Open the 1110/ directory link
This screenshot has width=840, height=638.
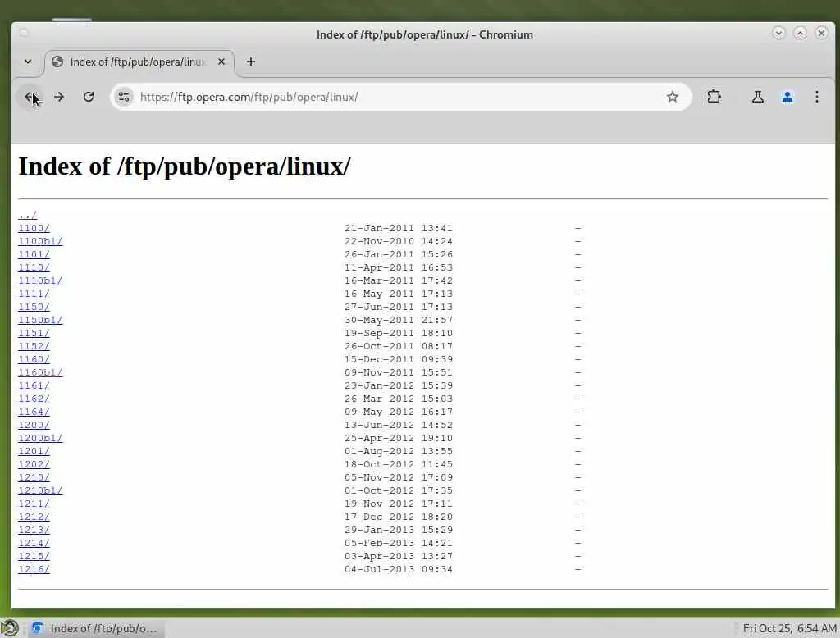pos(34,267)
